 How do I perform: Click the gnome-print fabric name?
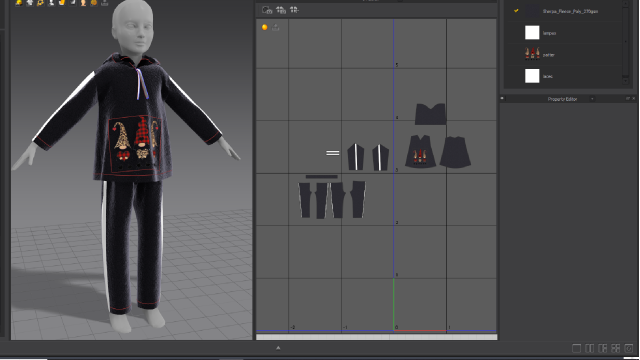click(549, 55)
